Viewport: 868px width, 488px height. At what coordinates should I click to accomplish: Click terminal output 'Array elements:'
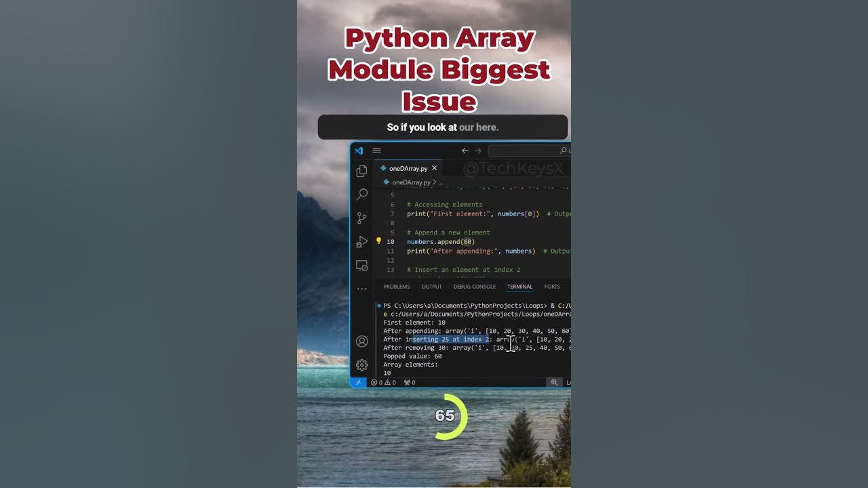[x=410, y=365]
